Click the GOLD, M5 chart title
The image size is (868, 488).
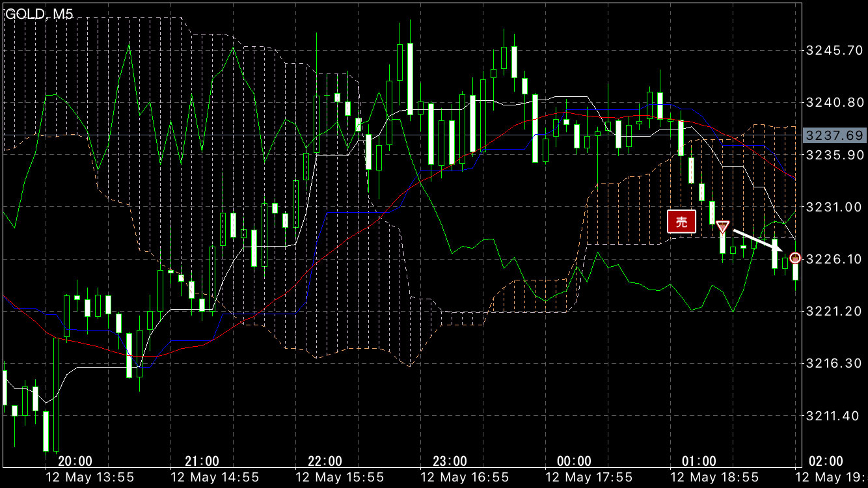click(x=39, y=14)
